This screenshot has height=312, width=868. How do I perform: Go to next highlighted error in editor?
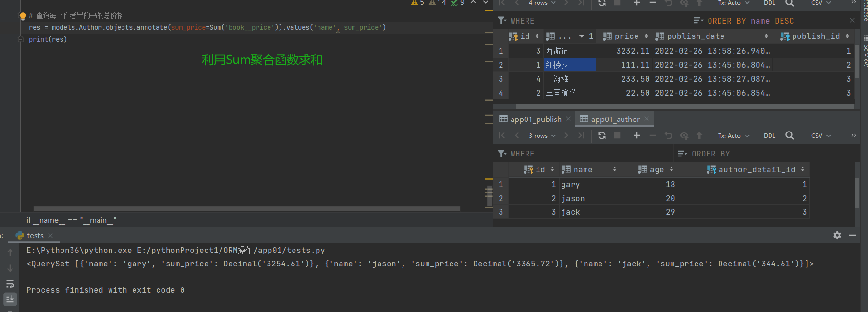click(486, 3)
